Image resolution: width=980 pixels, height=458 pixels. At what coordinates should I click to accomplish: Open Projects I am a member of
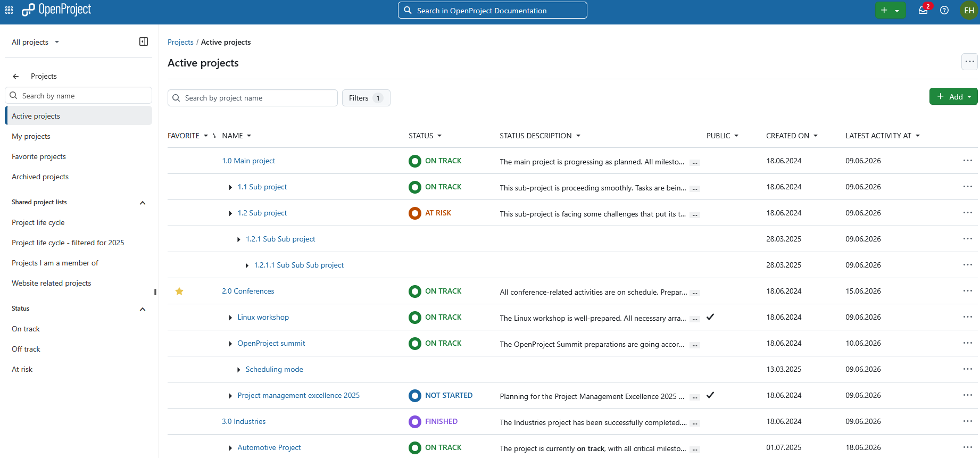click(55, 263)
